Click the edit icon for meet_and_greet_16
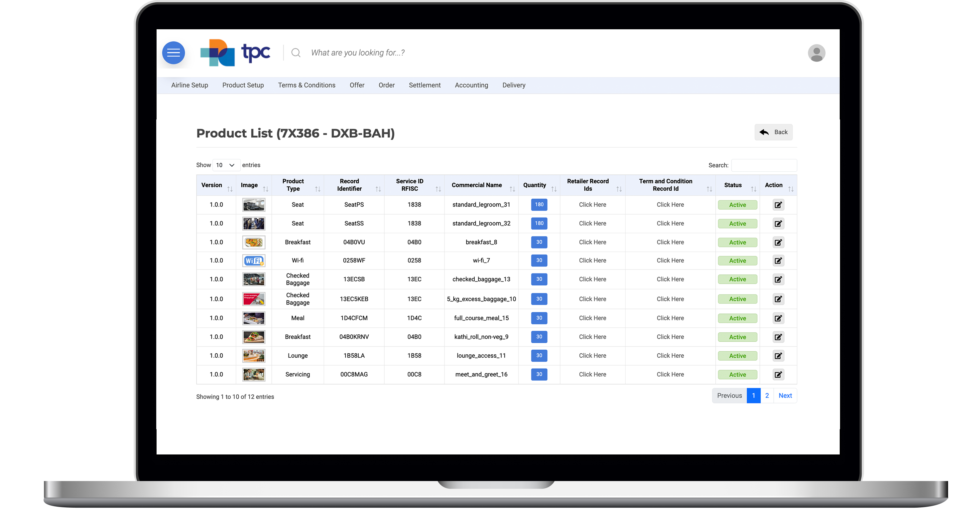This screenshot has height=519, width=980. [x=779, y=374]
